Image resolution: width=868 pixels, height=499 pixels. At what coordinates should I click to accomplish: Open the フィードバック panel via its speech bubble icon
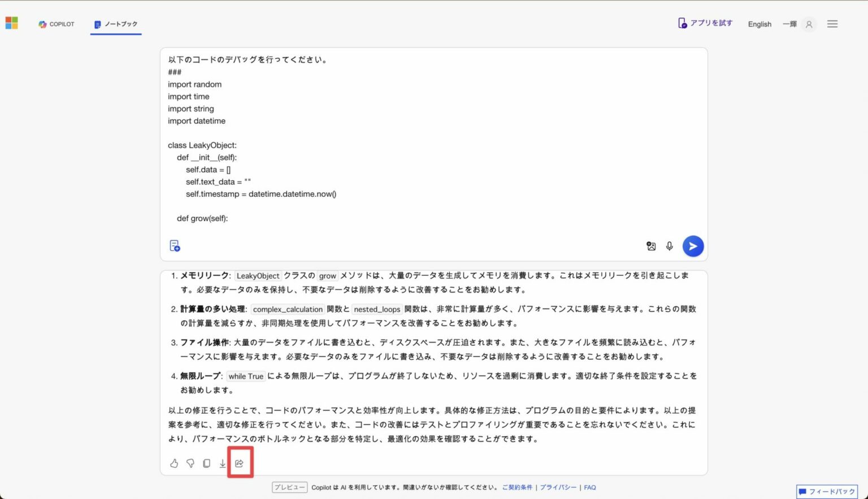click(803, 491)
